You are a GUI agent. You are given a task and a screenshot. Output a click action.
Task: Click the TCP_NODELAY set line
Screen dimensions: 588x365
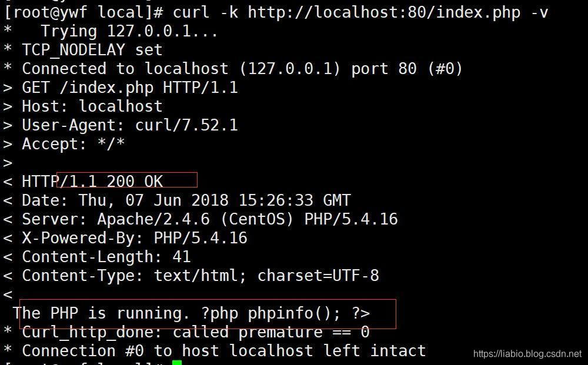pyautogui.click(x=92, y=50)
